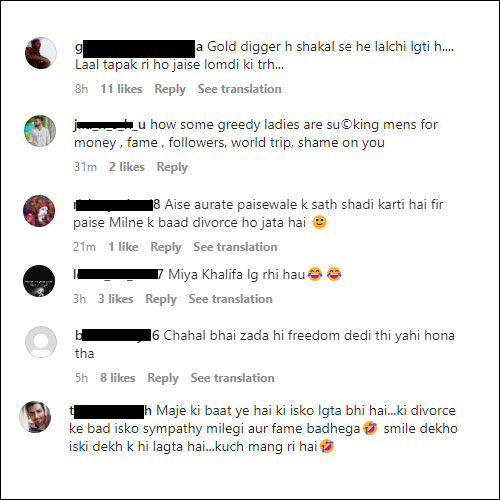This screenshot has width=500, height=500.
Task: Open the colorful avatar on 'Aise aurate' comment
Action: 39,211
